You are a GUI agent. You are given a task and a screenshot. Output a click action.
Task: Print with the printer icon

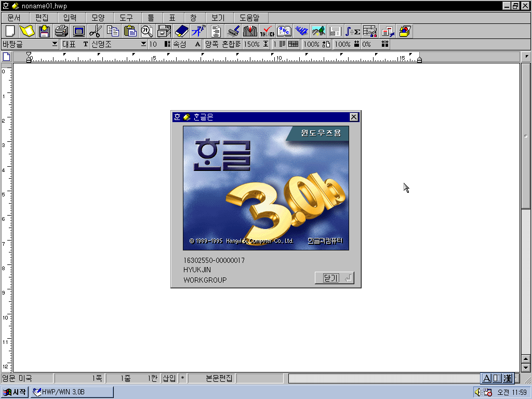tap(61, 31)
